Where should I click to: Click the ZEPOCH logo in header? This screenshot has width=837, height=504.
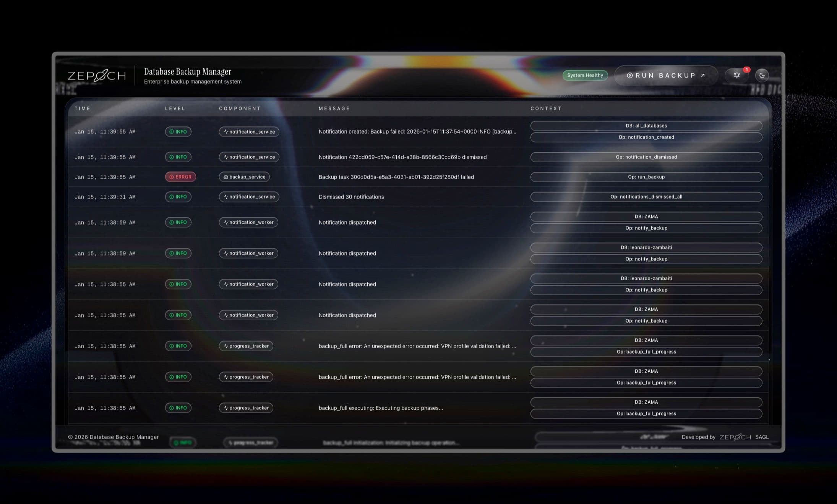pyautogui.click(x=97, y=76)
